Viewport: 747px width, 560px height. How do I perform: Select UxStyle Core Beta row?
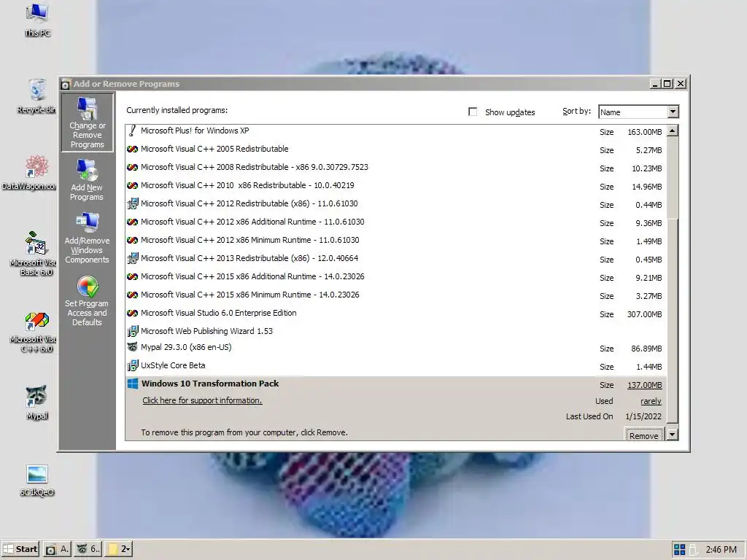pos(396,366)
